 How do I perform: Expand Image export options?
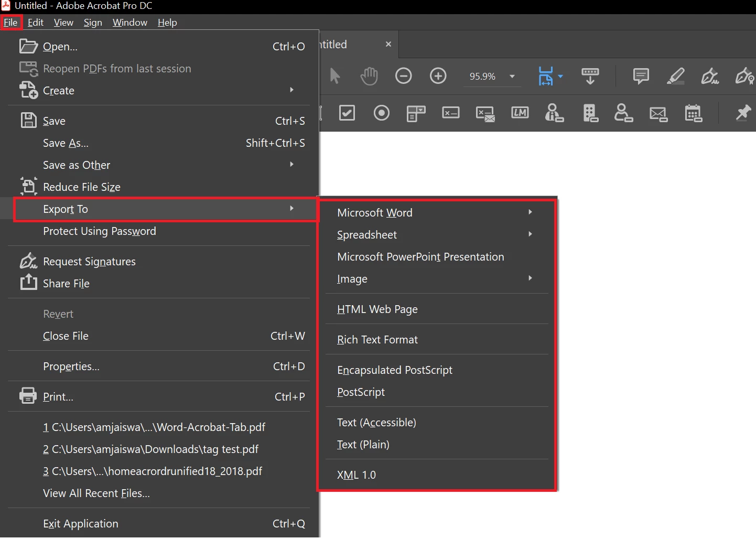pos(436,278)
